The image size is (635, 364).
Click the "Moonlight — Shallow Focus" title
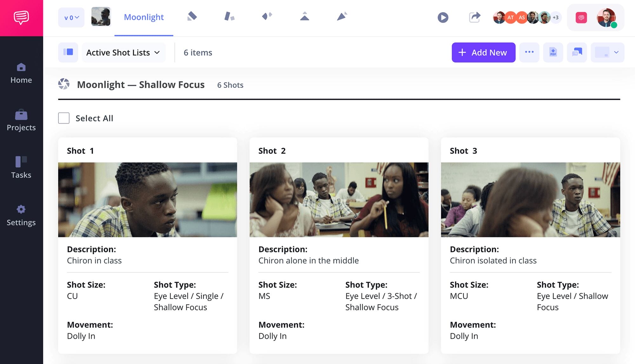[x=141, y=85]
